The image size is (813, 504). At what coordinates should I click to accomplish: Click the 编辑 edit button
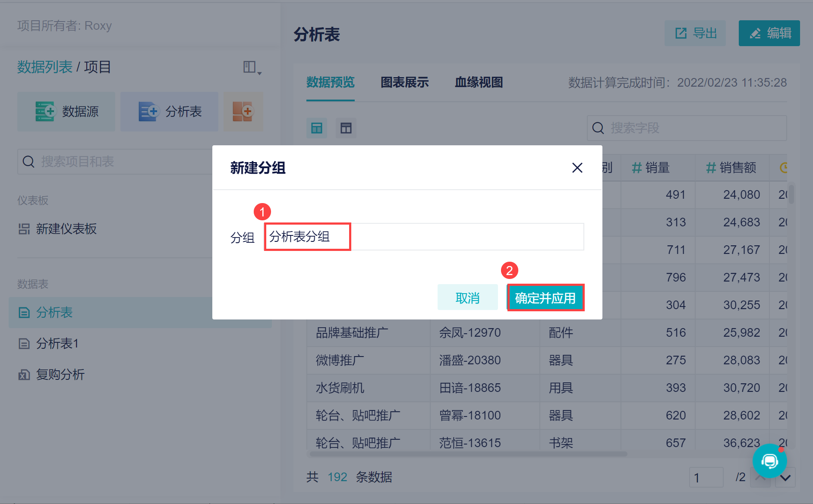tap(769, 33)
